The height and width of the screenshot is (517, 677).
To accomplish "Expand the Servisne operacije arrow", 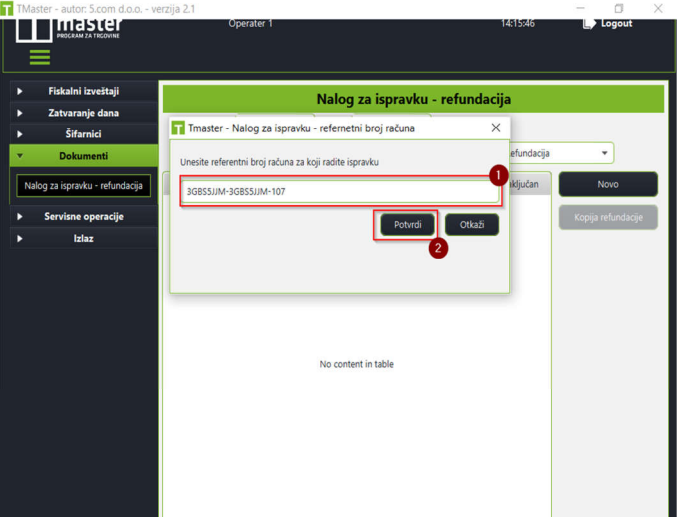I will click(x=19, y=216).
